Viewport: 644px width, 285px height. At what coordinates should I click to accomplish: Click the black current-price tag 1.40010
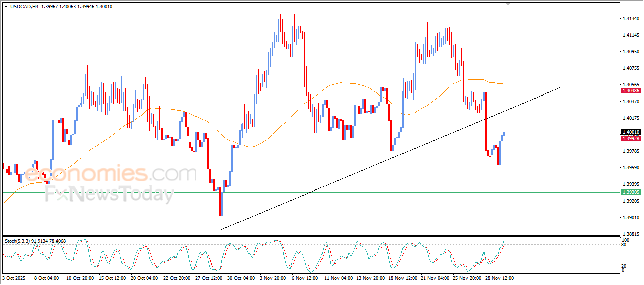click(x=631, y=132)
